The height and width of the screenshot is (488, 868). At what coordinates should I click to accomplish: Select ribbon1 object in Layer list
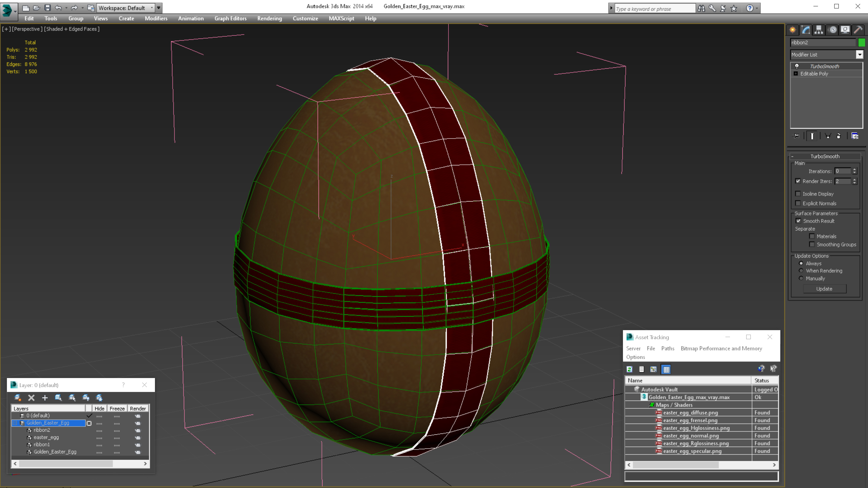42,445
